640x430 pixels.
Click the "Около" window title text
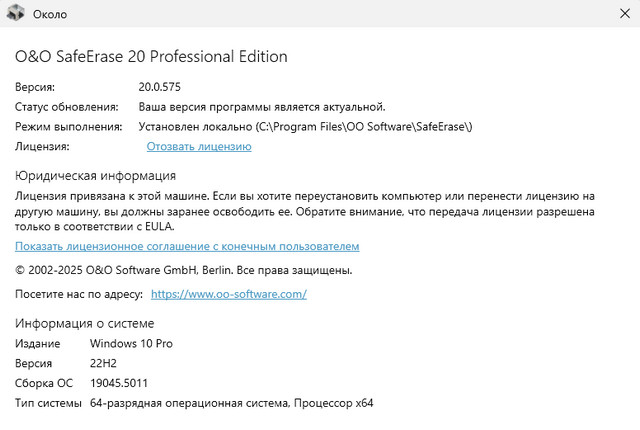coord(50,14)
